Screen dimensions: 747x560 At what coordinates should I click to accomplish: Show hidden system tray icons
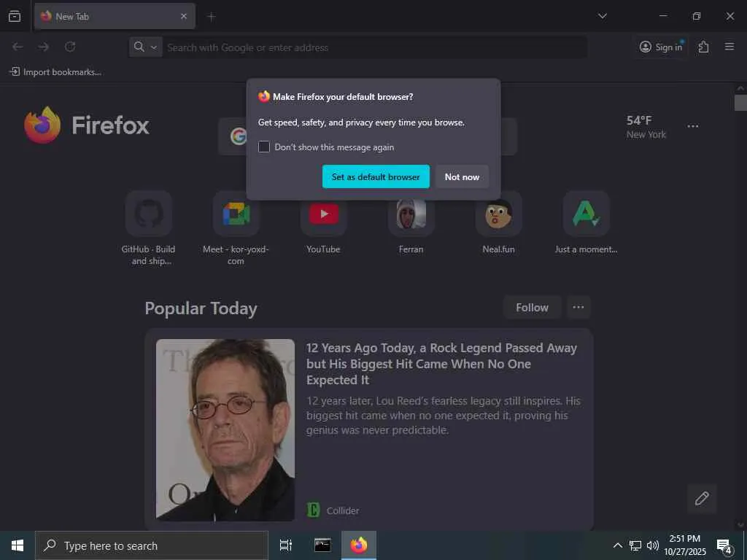pyautogui.click(x=617, y=545)
